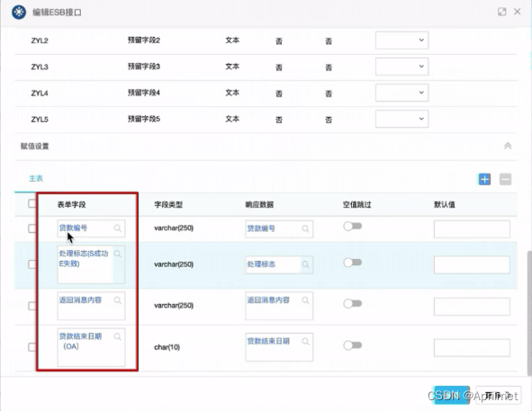Toggle 空值跳过 switch for 处理标志 row
The height and width of the screenshot is (411, 532).
pyautogui.click(x=353, y=263)
